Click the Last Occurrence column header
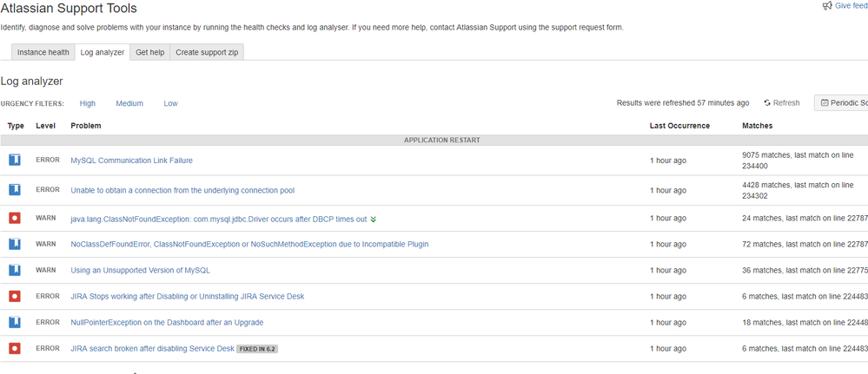 (679, 126)
